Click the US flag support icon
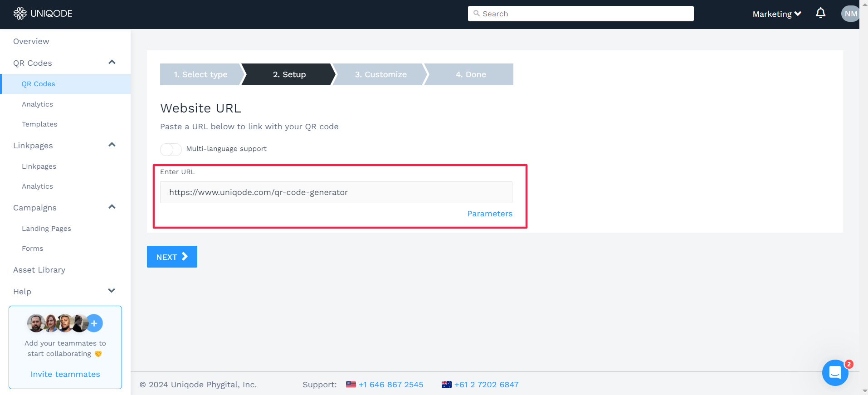The height and width of the screenshot is (395, 868). tap(351, 385)
